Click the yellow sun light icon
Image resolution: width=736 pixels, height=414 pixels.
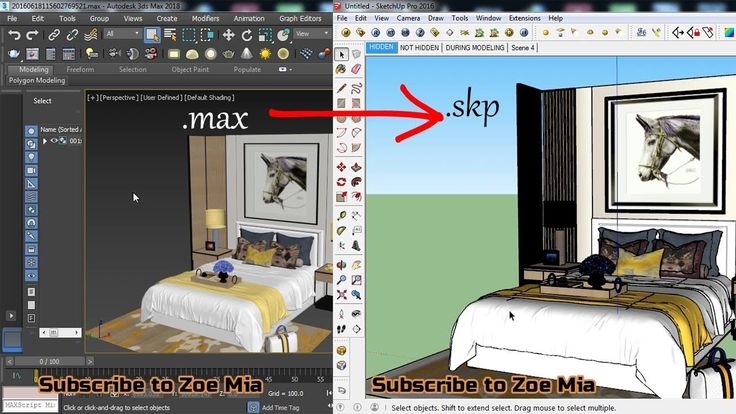[265, 54]
